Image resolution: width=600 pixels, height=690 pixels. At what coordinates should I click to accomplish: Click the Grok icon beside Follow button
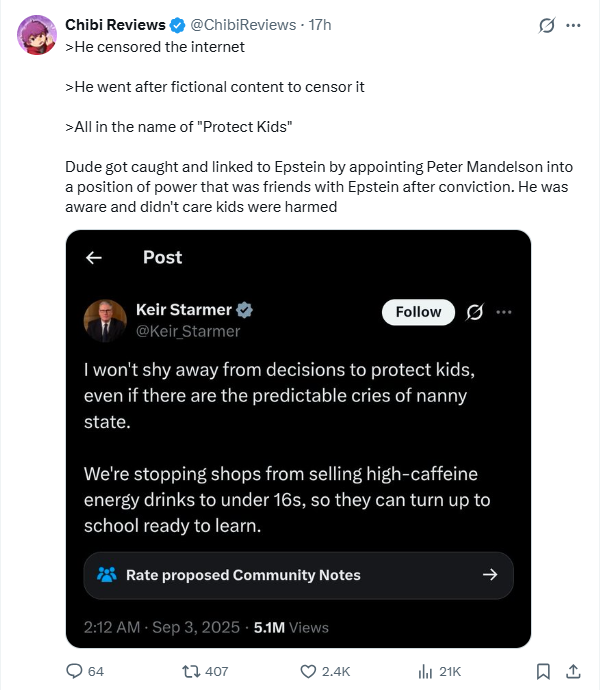[476, 312]
